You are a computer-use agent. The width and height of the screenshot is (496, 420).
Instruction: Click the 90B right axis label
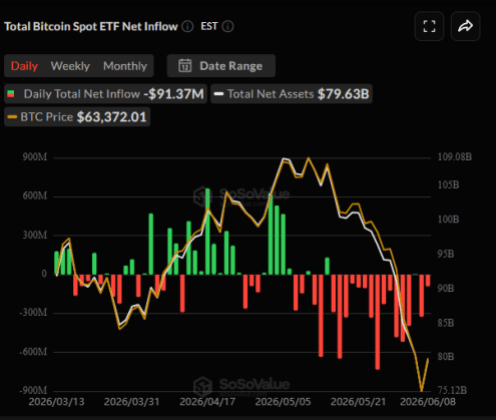click(x=446, y=288)
